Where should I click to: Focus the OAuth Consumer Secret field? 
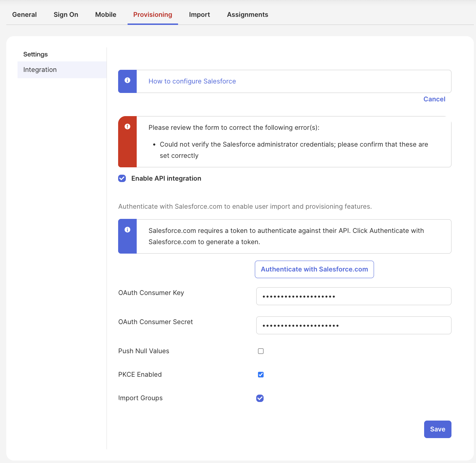pos(354,326)
